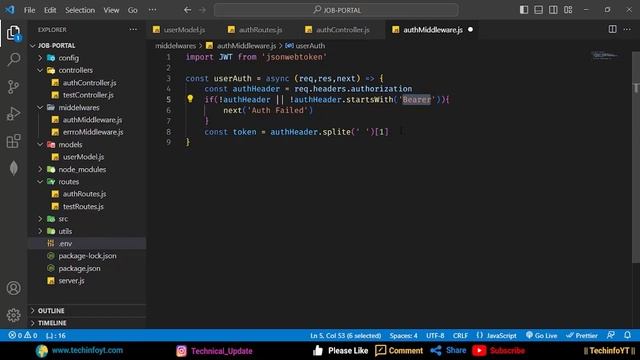
Task: Open the File menu
Action: point(29,10)
